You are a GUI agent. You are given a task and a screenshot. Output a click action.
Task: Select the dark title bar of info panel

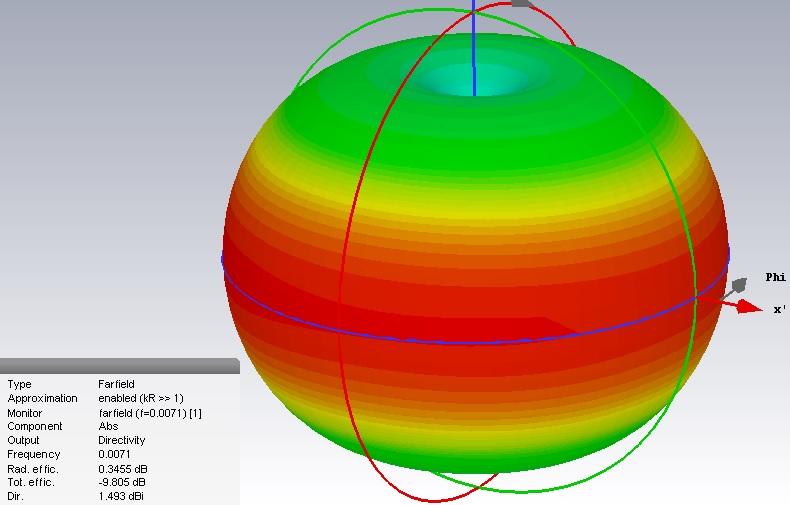[x=119, y=366]
